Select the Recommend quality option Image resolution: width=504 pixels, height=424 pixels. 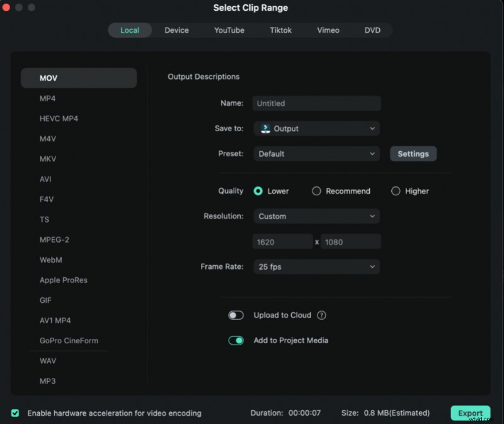point(316,191)
